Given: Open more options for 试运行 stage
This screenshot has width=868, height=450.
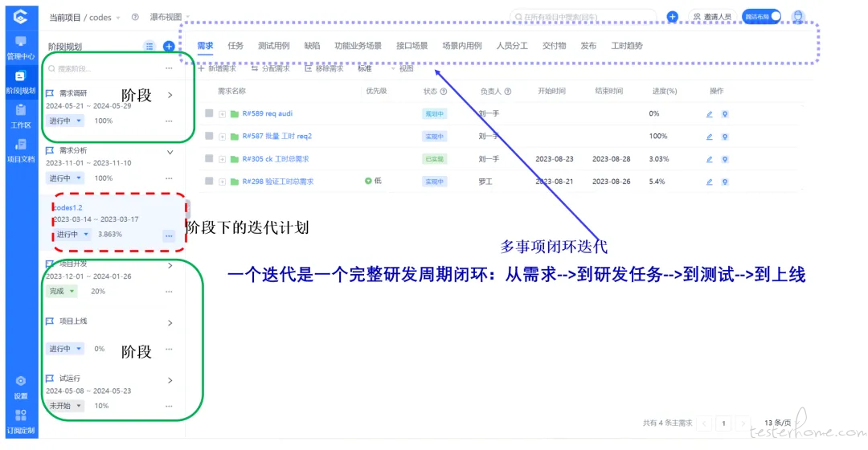Looking at the screenshot, I should coord(169,407).
